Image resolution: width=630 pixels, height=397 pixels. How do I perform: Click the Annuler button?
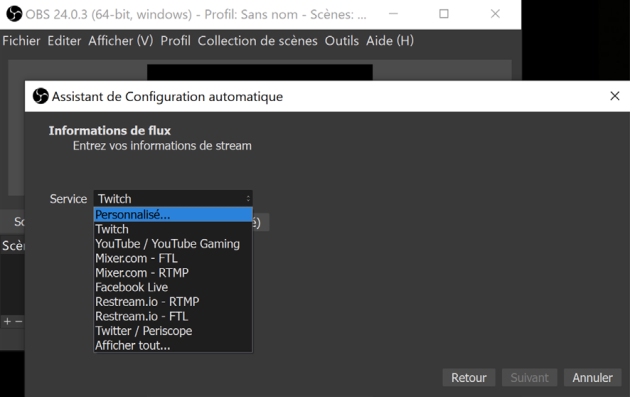[x=593, y=378]
